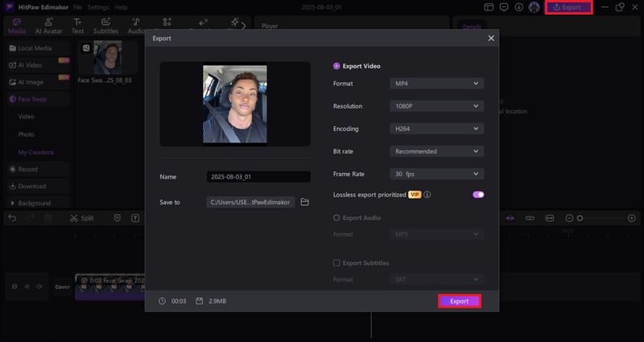The image size is (644, 342).
Task: Open AI Image in the sidebar
Action: click(38, 82)
